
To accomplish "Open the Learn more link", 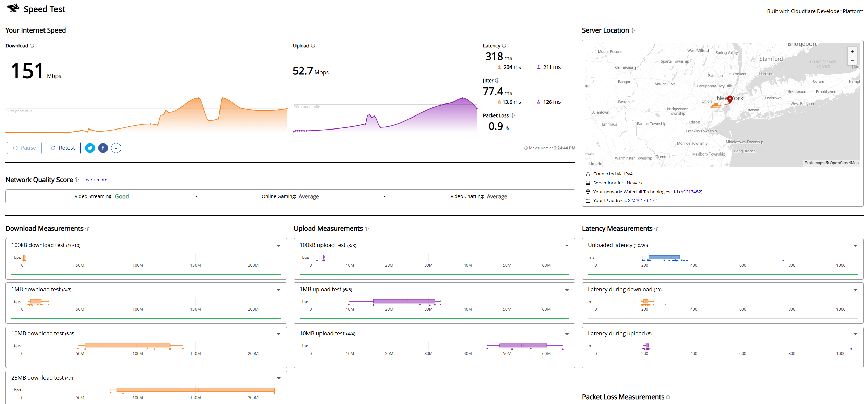I will point(95,180).
